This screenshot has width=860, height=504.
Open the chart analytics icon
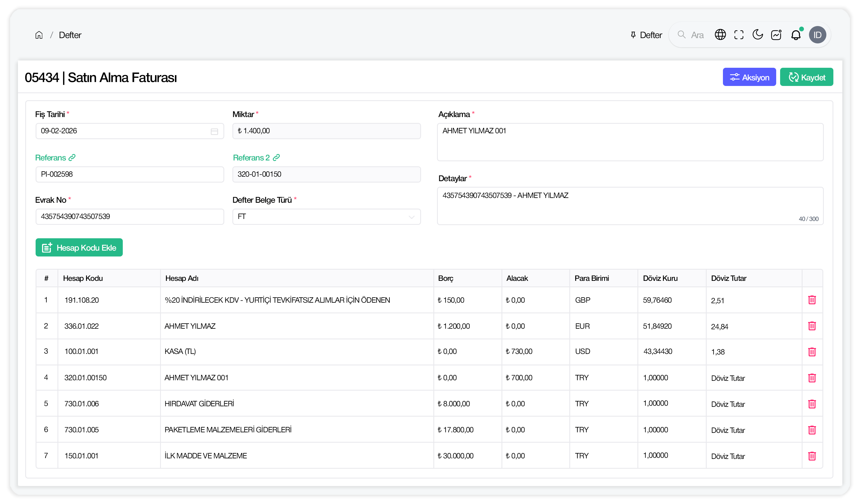[776, 35]
